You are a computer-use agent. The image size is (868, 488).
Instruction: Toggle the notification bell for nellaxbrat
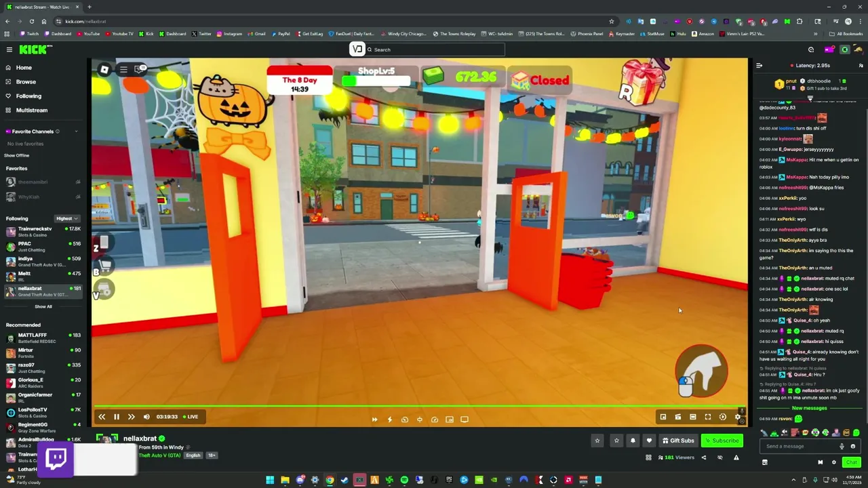click(633, 441)
